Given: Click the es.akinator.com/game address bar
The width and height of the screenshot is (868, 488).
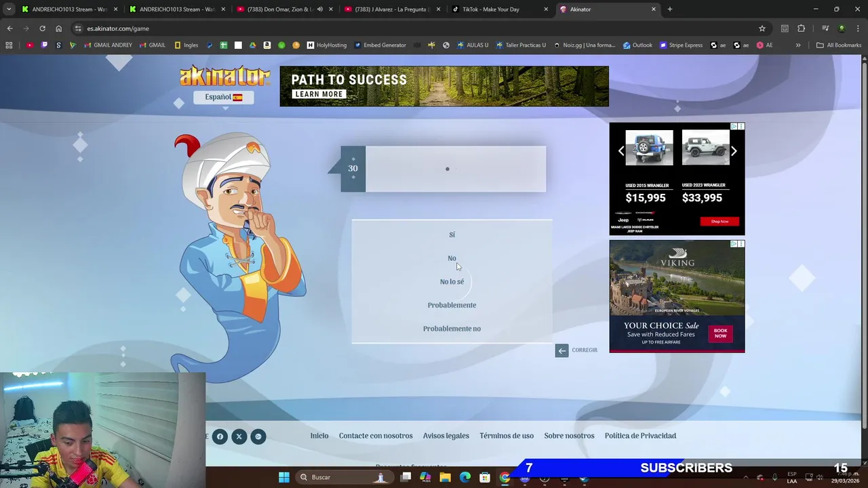Looking at the screenshot, I should (x=420, y=28).
